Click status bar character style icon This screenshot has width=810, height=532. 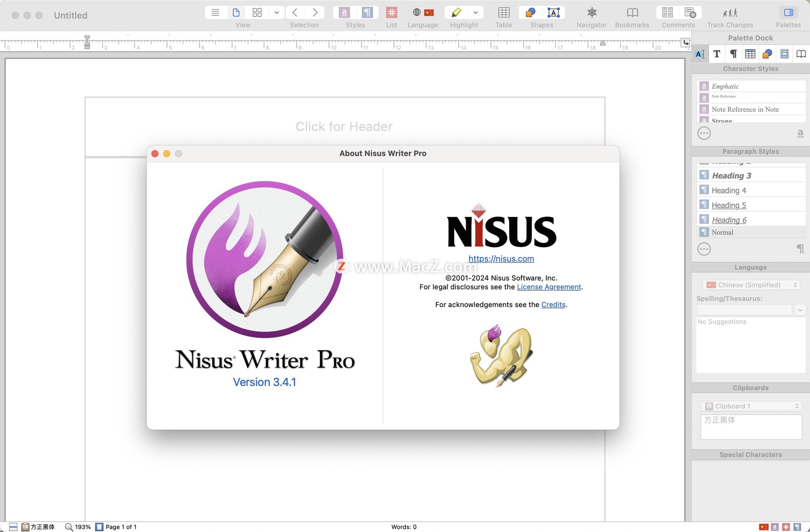pyautogui.click(x=775, y=527)
